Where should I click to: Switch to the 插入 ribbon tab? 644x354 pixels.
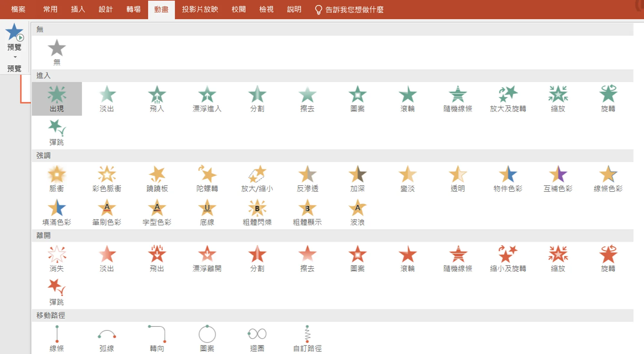point(78,9)
